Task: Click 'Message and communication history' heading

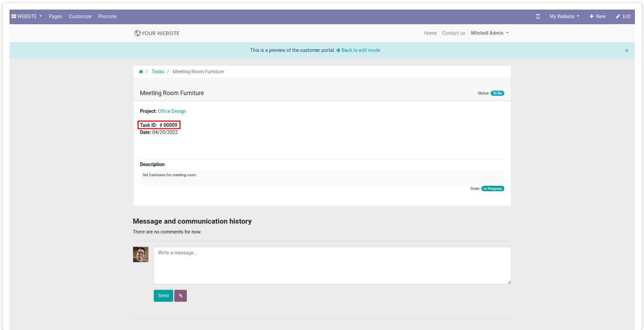Action: pos(192,222)
